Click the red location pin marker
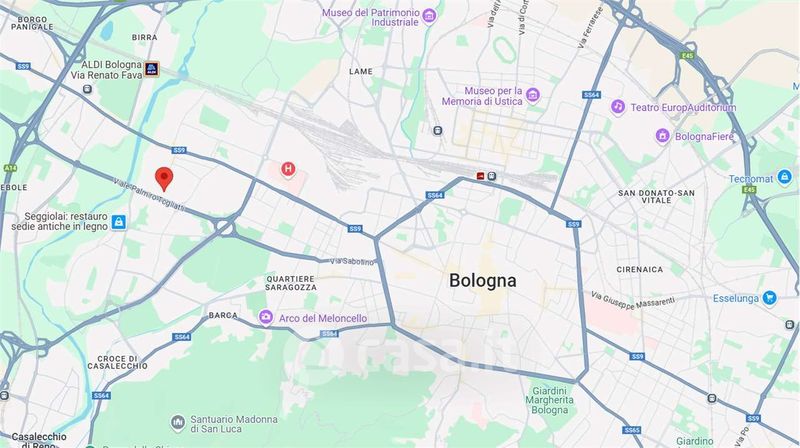This screenshot has height=448, width=800. tap(164, 179)
